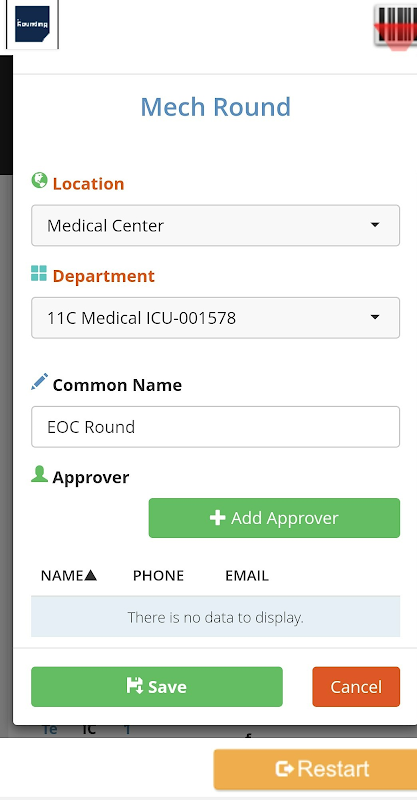Open the barcode scanner icon
The image size is (417, 800).
(x=395, y=27)
